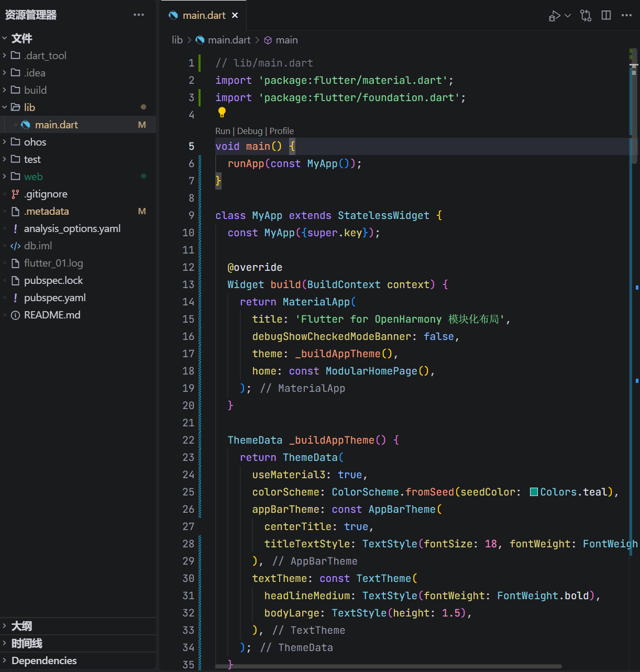Viewport: 640px width, 672px height.
Task: Select the main.dart editor tab
Action: (203, 15)
